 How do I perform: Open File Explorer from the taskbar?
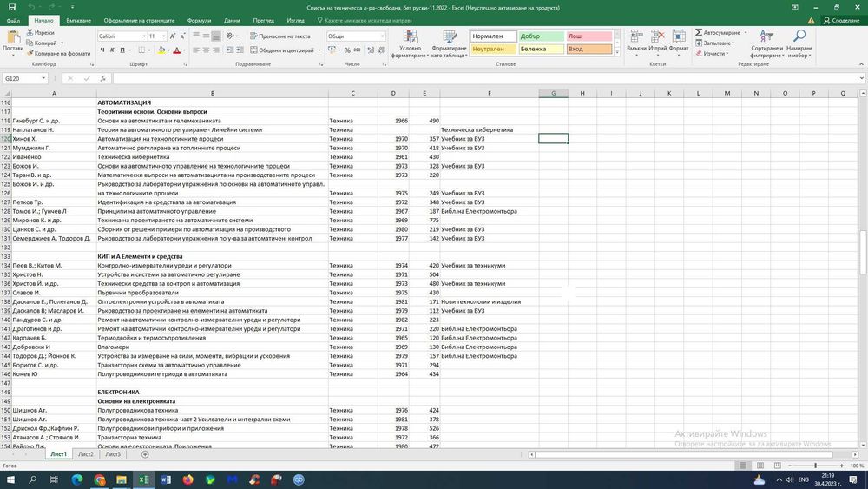122,479
